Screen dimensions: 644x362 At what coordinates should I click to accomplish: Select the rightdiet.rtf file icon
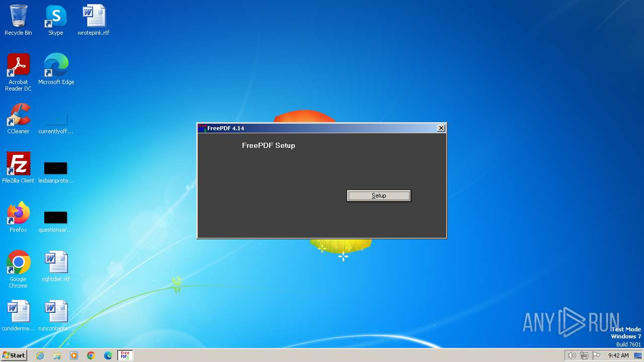[56, 266]
